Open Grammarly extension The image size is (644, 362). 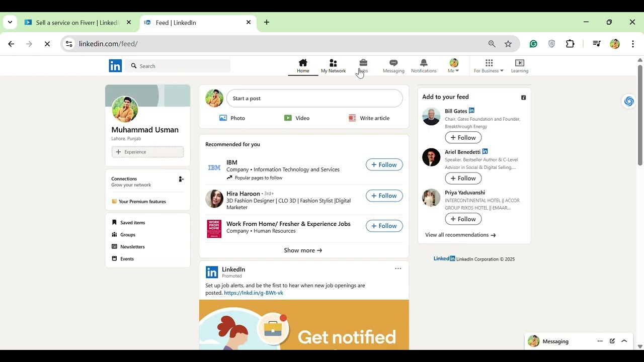533,44
